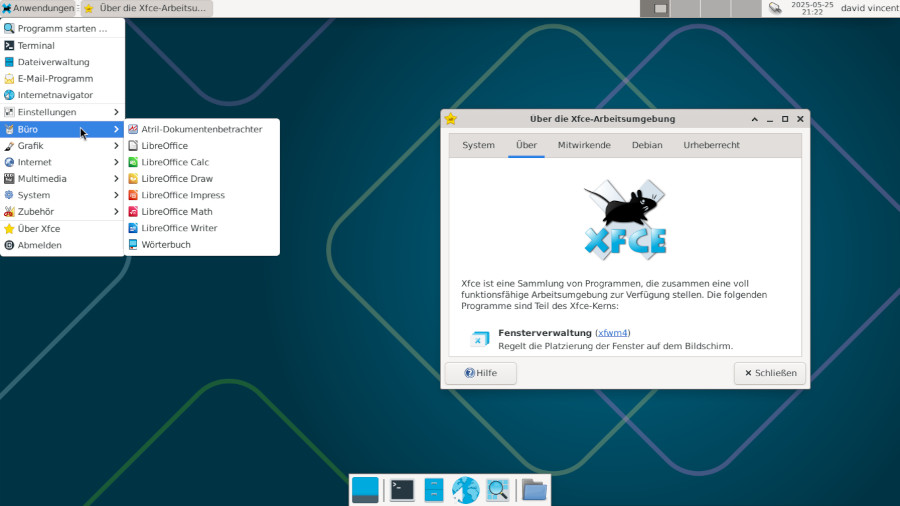Image resolution: width=900 pixels, height=506 pixels.
Task: Roll up the dialog with the up-arrow button
Action: (x=755, y=119)
